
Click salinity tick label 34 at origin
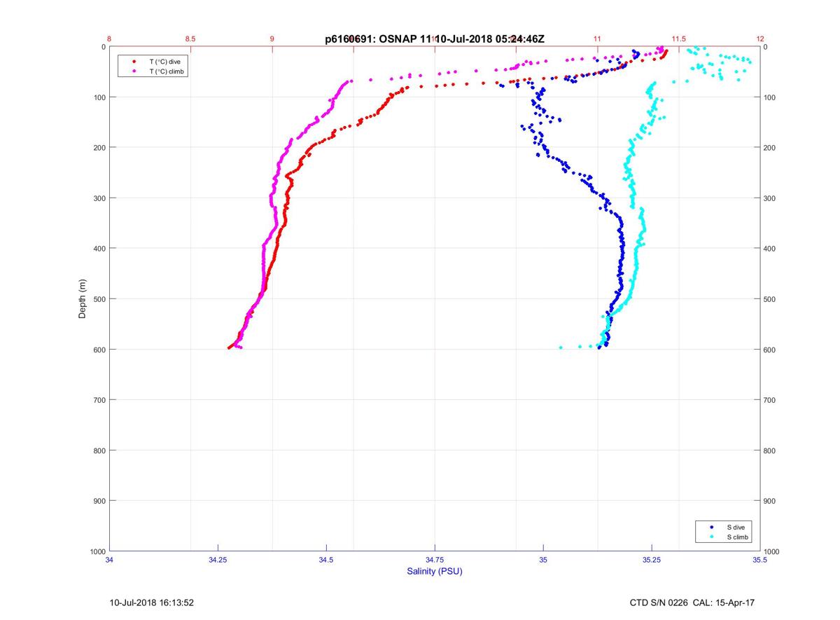coord(110,560)
